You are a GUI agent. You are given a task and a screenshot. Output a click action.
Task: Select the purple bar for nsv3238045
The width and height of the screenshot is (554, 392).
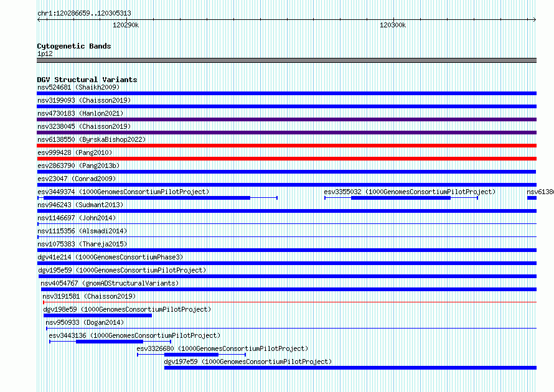(x=286, y=133)
